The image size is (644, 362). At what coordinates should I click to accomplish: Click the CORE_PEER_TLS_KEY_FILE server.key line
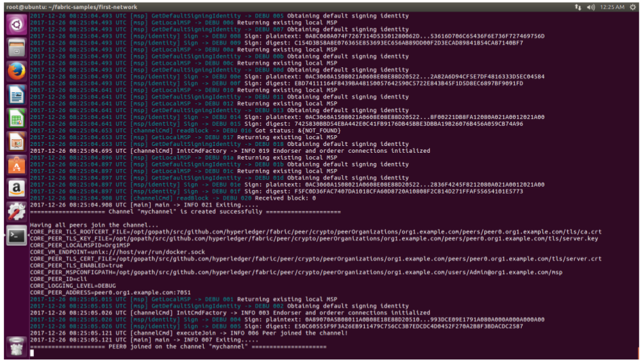click(314, 238)
